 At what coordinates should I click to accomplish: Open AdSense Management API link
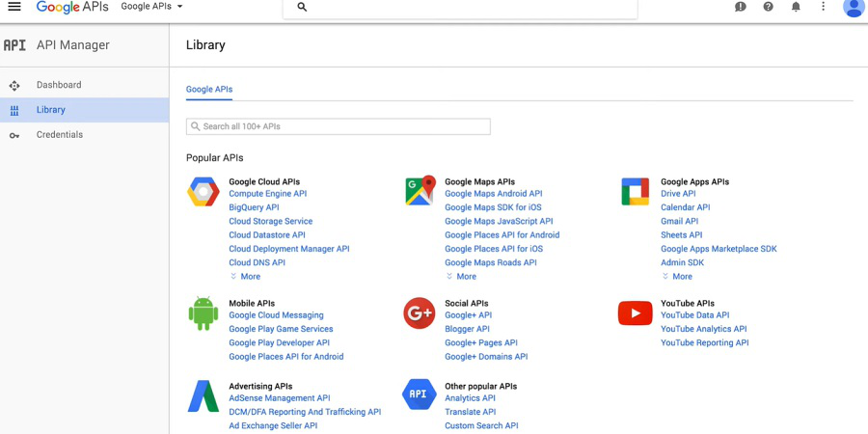[280, 398]
